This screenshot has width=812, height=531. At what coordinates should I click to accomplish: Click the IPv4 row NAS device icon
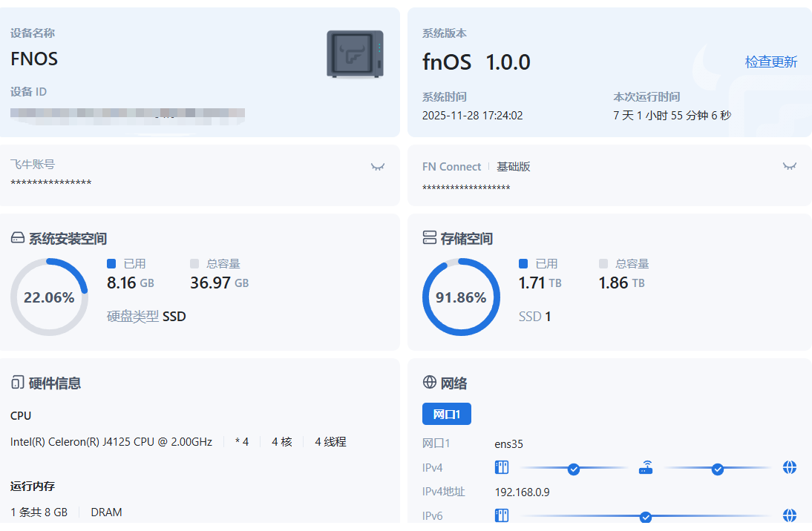tap(501, 467)
